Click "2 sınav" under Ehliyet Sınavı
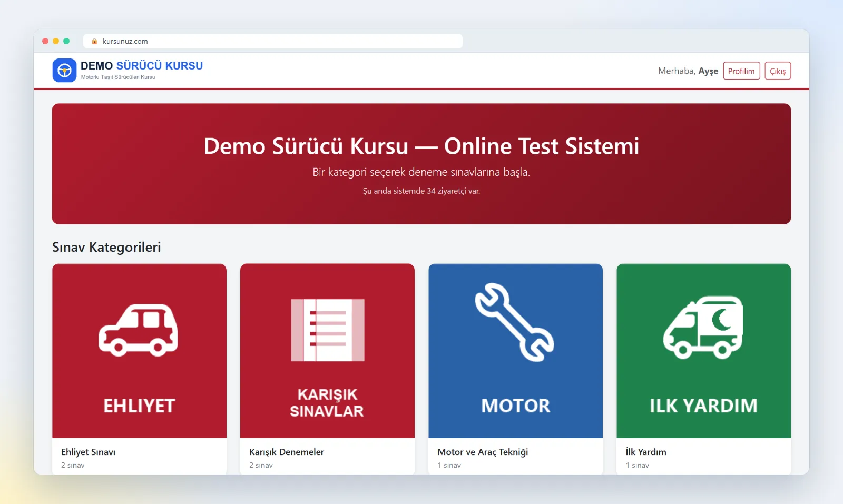 73,465
